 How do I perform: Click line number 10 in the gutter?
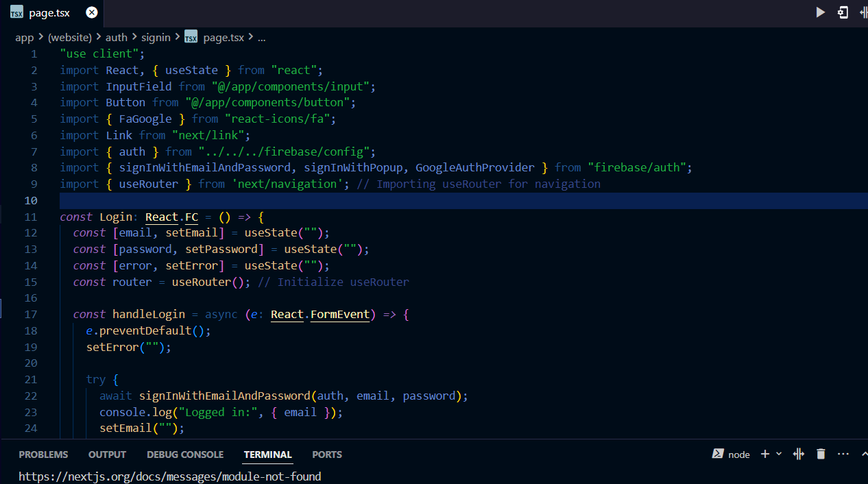point(31,200)
